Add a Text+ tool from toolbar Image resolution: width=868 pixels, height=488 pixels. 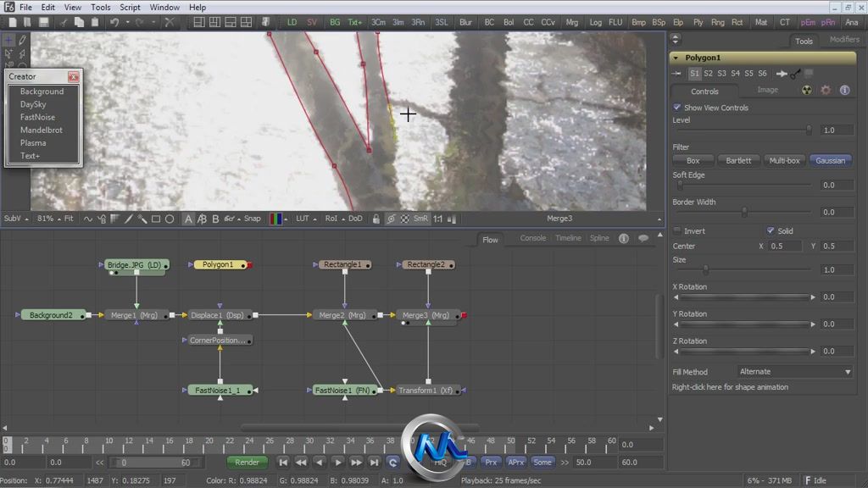tap(355, 22)
